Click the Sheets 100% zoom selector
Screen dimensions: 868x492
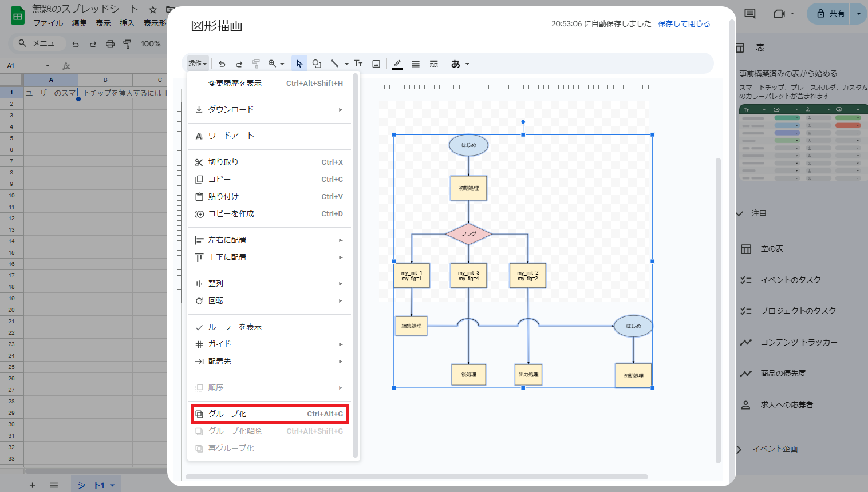pyautogui.click(x=151, y=44)
